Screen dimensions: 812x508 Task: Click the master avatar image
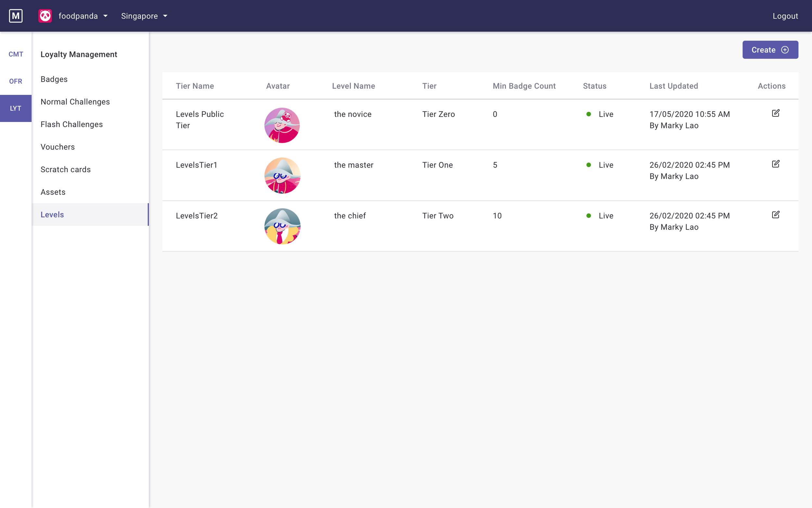(x=282, y=176)
